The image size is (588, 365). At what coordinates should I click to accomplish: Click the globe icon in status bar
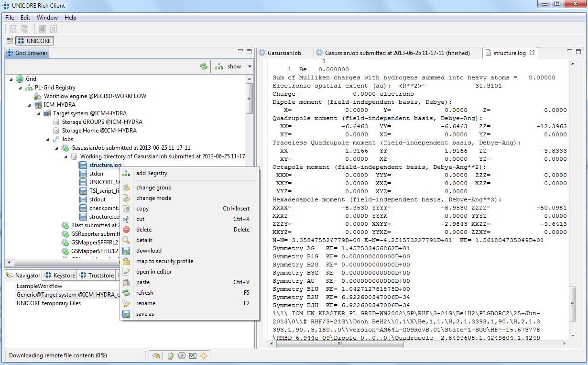point(170,356)
